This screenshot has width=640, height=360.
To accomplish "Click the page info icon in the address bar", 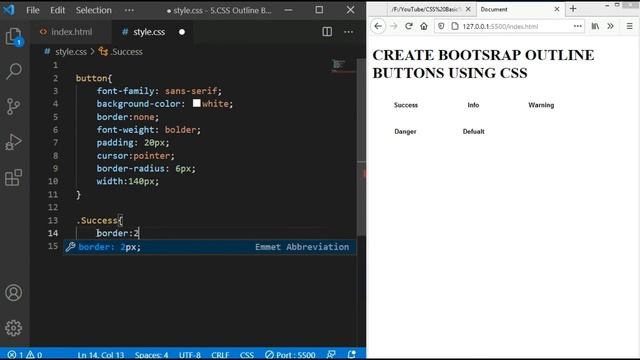I will (455, 26).
